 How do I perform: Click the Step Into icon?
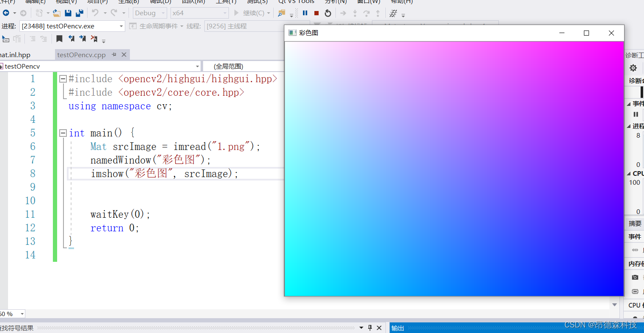click(355, 13)
